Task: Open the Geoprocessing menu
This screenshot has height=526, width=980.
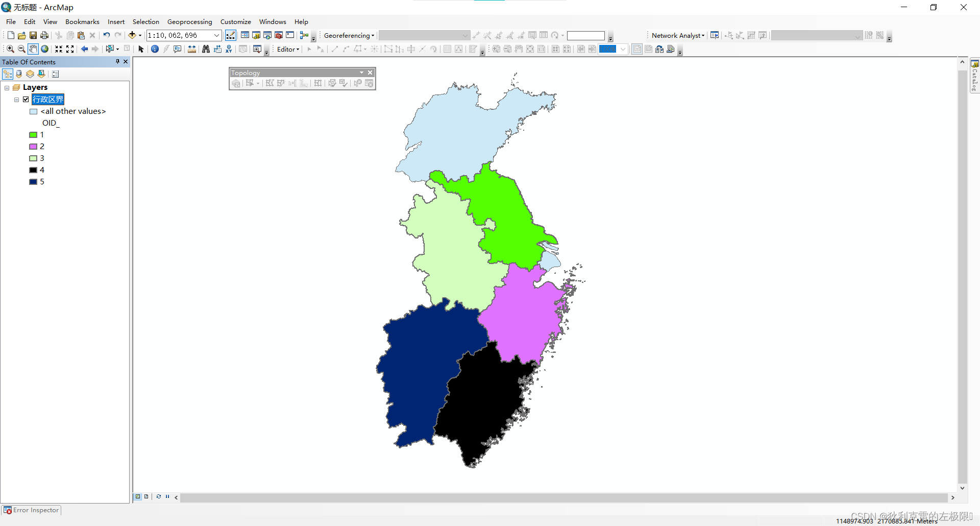Action: point(189,21)
